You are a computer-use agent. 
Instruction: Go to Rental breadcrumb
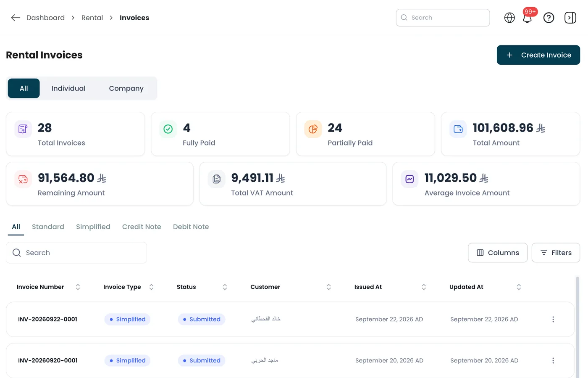(x=92, y=18)
